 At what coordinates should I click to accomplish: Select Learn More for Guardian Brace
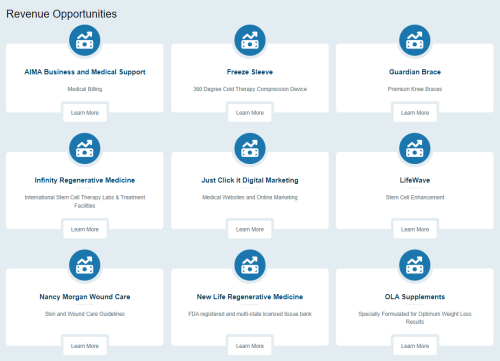(415, 113)
